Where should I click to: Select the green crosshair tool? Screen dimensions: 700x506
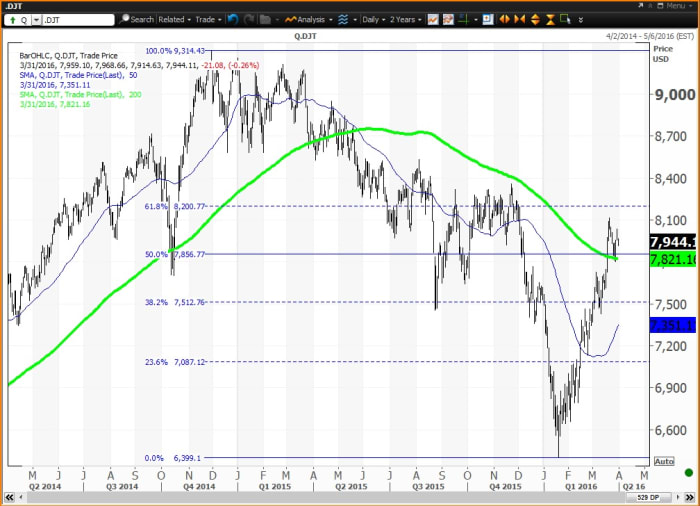tap(464, 20)
